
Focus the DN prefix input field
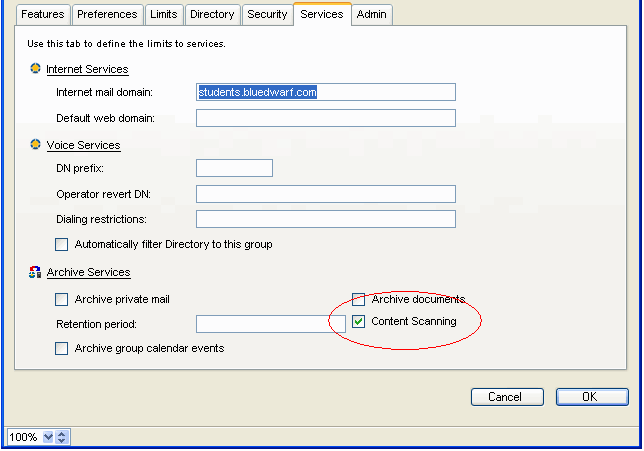[234, 168]
